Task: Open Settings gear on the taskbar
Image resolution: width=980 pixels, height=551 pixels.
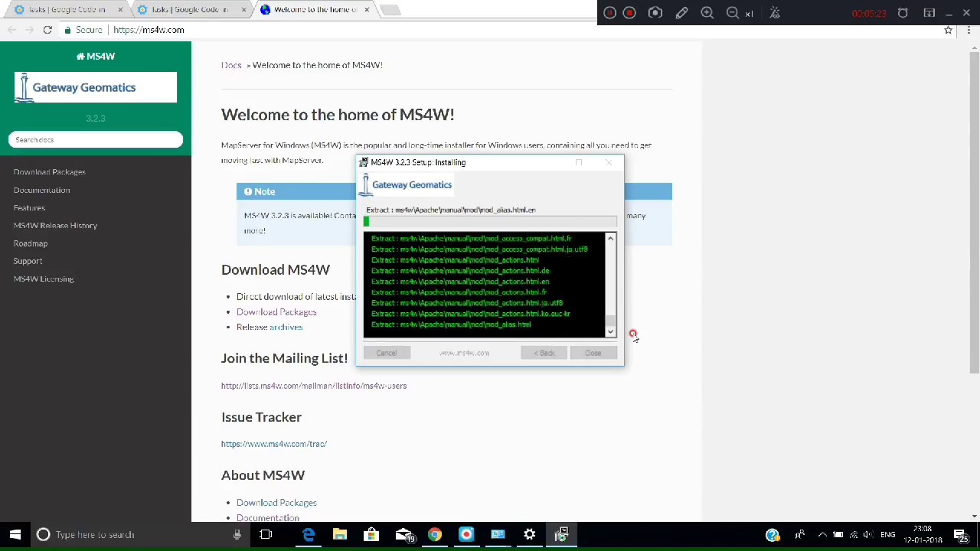Action: coord(529,535)
